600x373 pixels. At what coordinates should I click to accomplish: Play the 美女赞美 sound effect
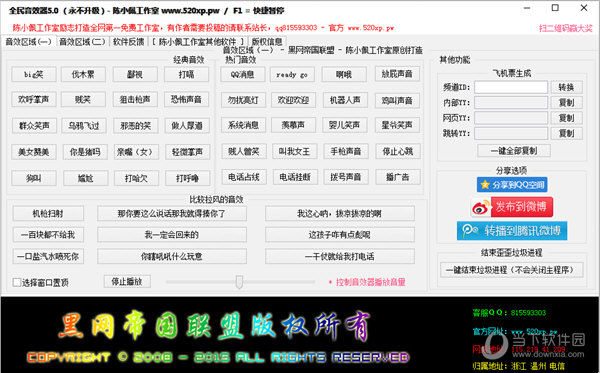point(34,152)
